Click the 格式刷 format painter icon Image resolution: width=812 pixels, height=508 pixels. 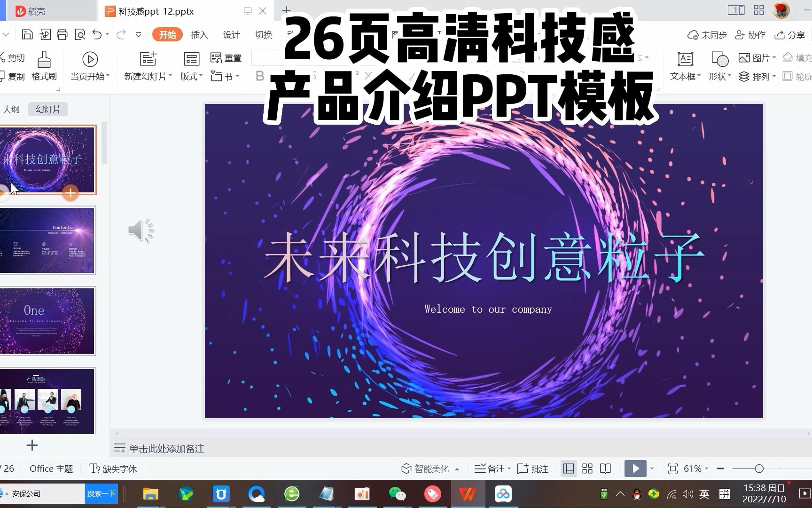pos(44,60)
